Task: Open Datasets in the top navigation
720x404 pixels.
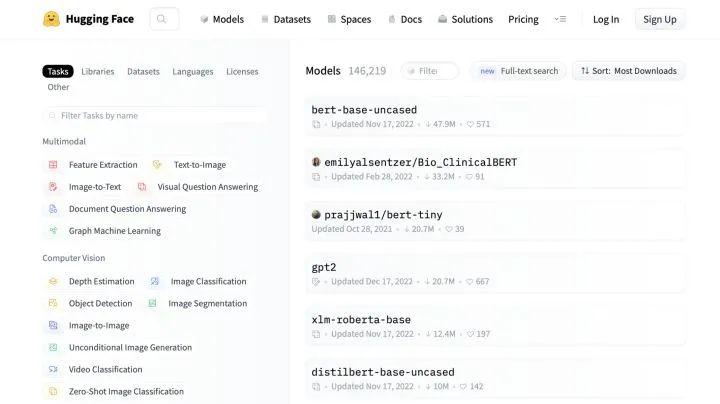Action: click(x=285, y=19)
